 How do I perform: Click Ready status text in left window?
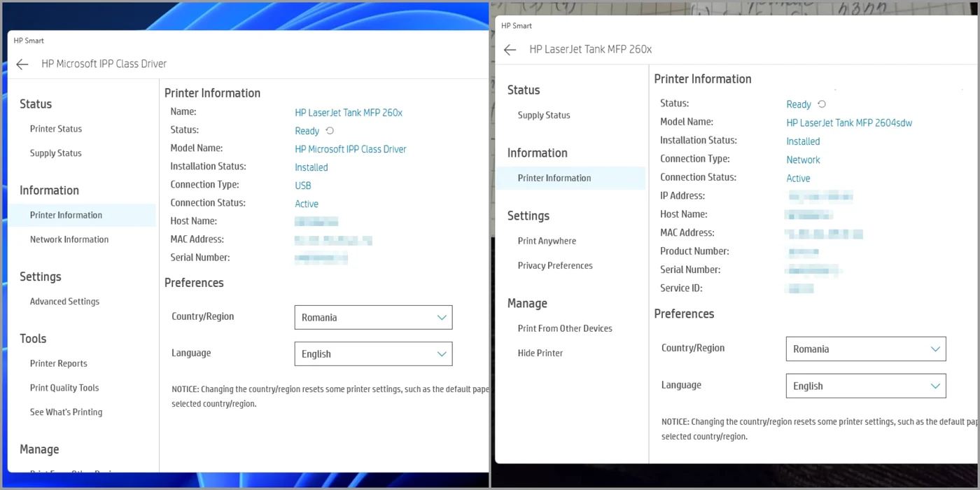[x=307, y=131]
